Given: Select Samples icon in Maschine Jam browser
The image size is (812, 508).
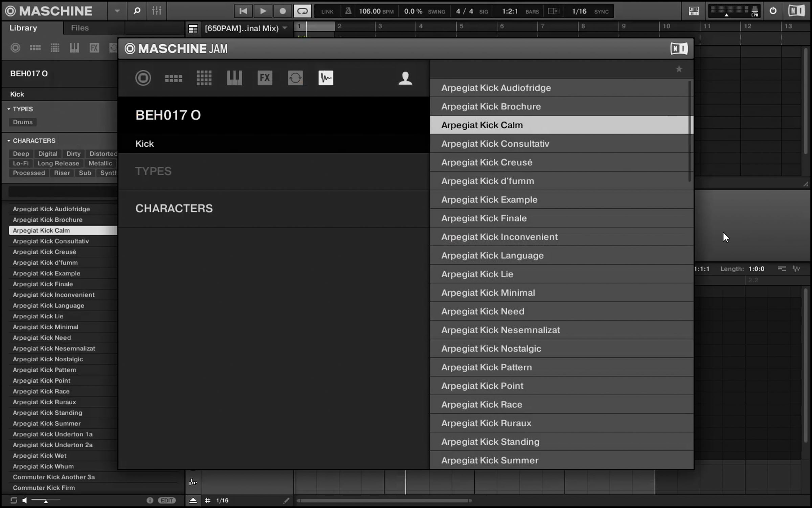Looking at the screenshot, I should click(x=325, y=78).
